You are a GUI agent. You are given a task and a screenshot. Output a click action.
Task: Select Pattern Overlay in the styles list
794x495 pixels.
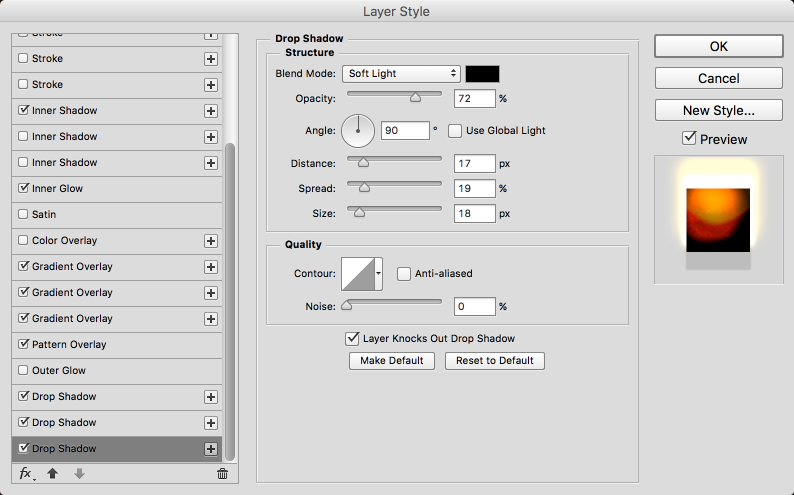[x=69, y=345]
